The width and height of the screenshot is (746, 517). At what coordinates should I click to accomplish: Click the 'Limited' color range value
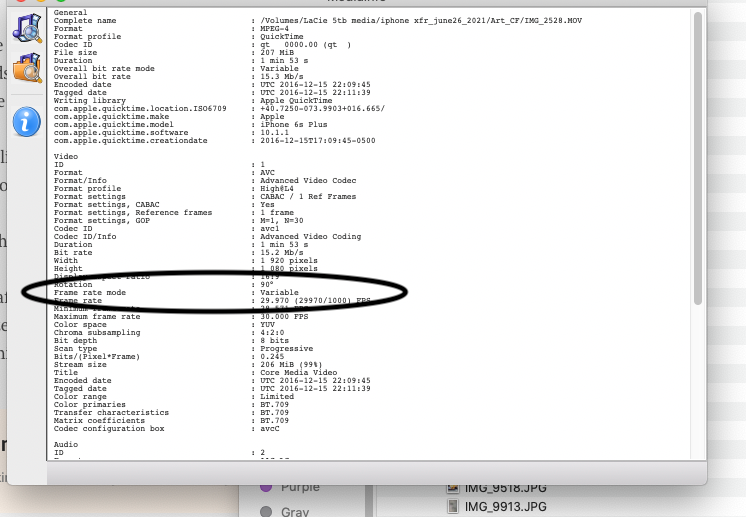pos(276,396)
